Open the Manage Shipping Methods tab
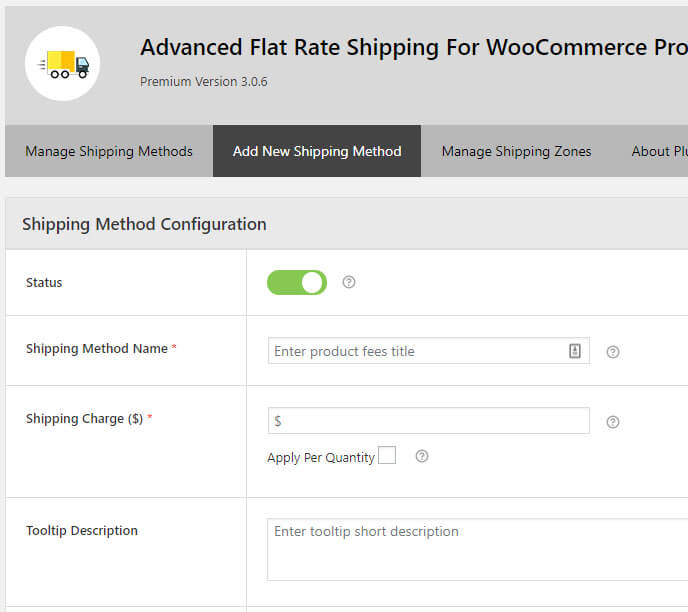The image size is (688, 612). point(109,151)
